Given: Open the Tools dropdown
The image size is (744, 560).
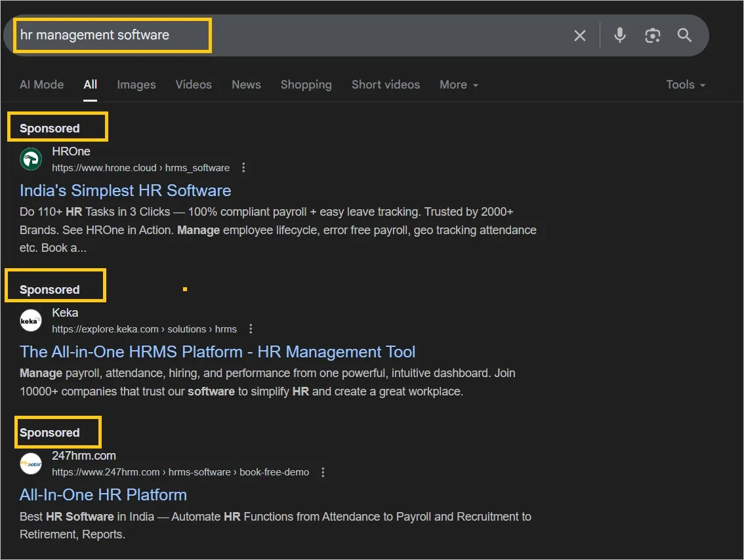Looking at the screenshot, I should 686,85.
